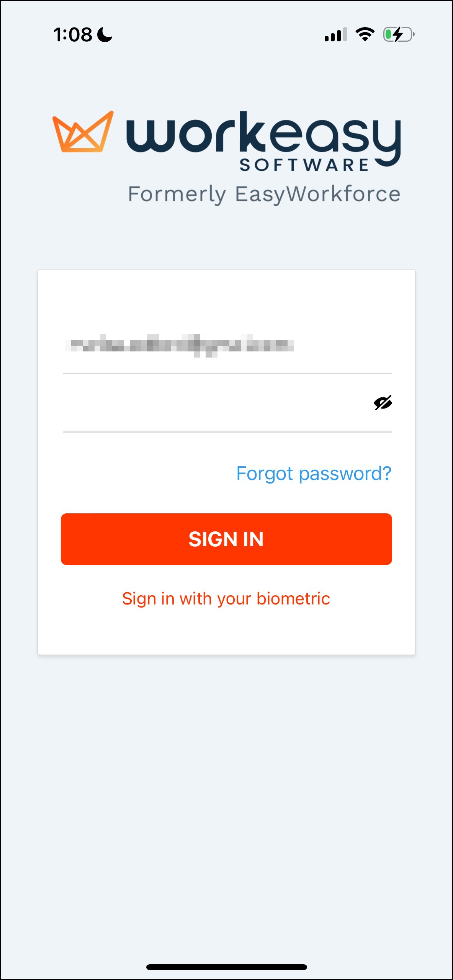Screen dimensions: 453x980
Task: Tap the underline below the password field
Action: tap(227, 432)
